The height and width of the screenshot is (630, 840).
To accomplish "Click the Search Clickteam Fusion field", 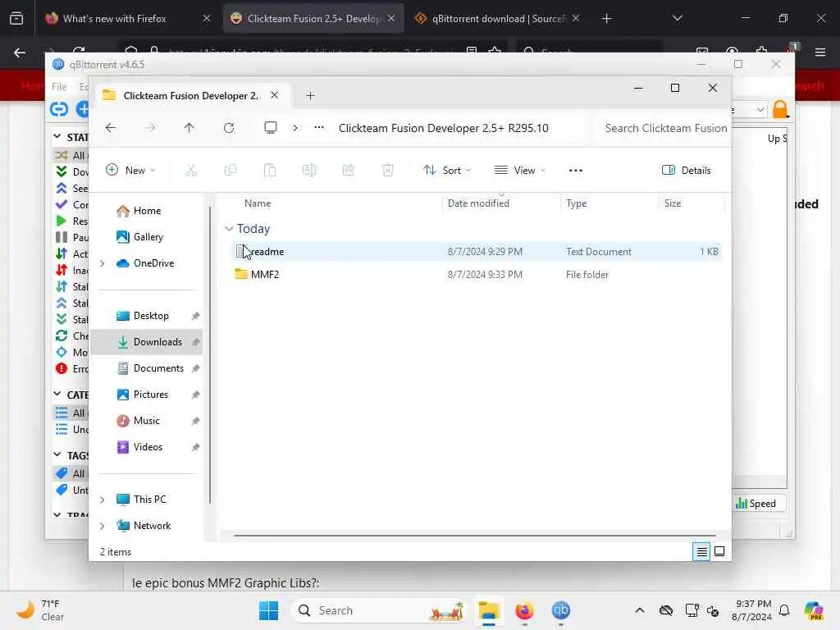I will click(663, 128).
